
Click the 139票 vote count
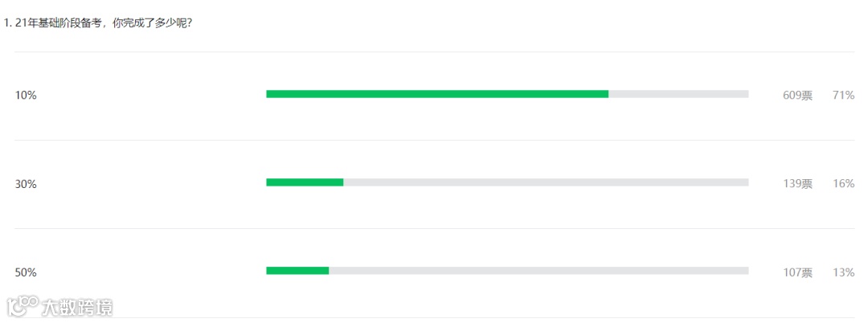click(798, 184)
